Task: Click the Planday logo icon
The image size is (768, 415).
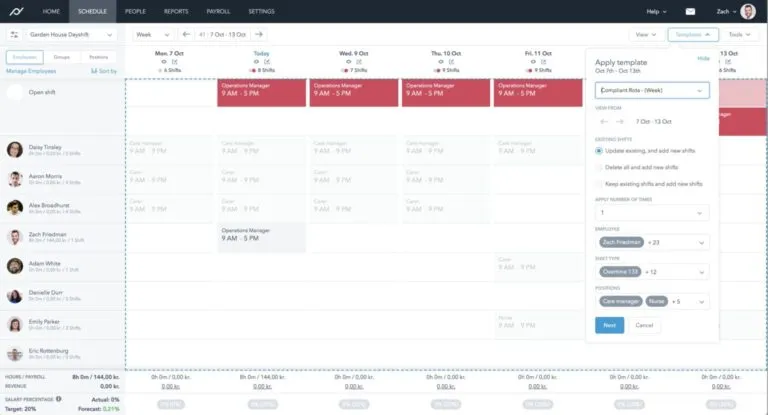Action: [x=16, y=11]
